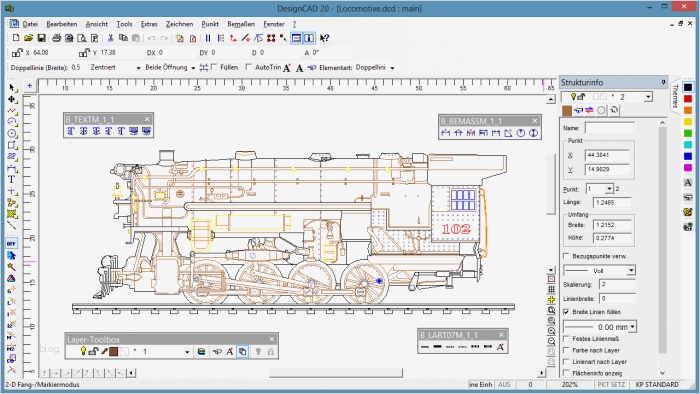Close the B_TEXTM_1_1 toolbox
This screenshot has height=394, width=700.
pyautogui.click(x=147, y=119)
